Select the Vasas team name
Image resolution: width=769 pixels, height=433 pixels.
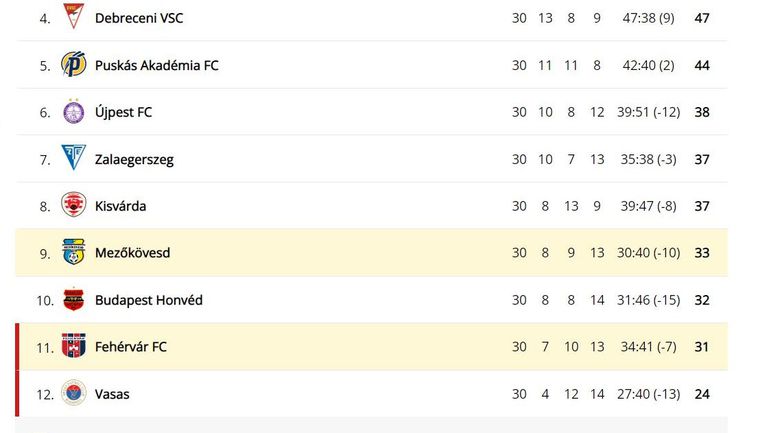click(x=112, y=394)
